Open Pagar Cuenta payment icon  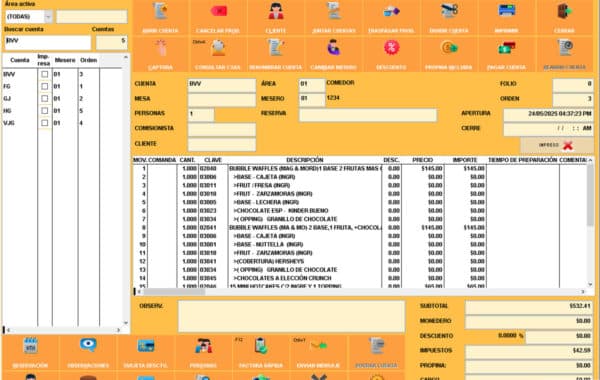coord(507,54)
